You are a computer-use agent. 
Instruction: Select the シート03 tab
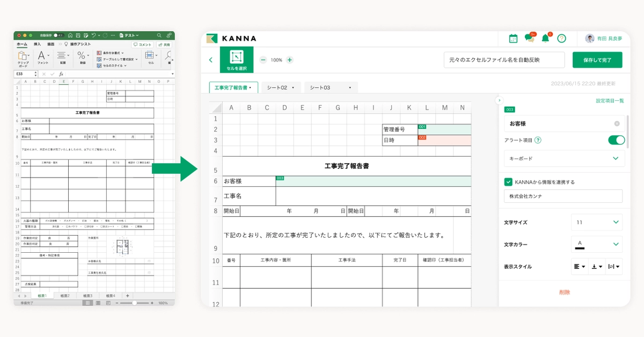[331, 87]
